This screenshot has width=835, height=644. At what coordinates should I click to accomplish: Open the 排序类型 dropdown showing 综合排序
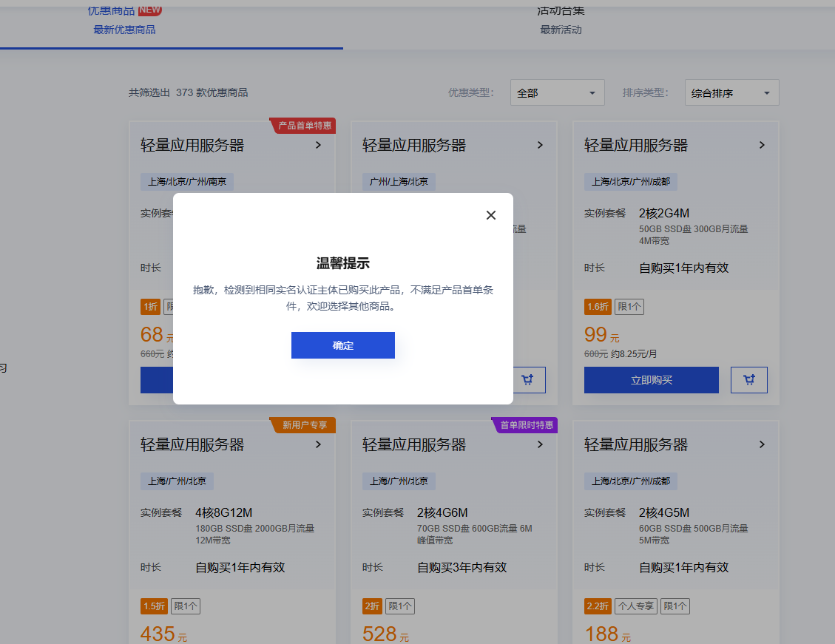[x=731, y=92]
